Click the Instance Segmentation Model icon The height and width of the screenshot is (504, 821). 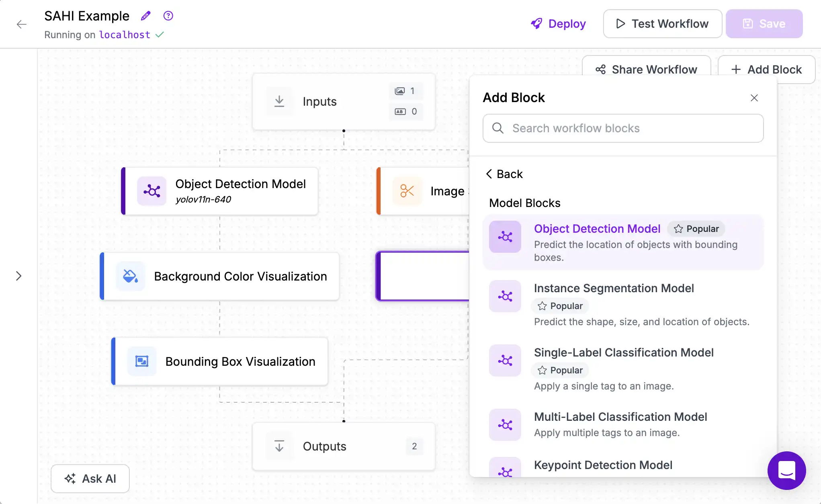tap(506, 296)
